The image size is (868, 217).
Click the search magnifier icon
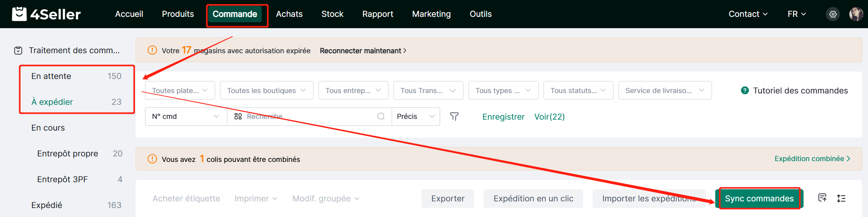[381, 117]
